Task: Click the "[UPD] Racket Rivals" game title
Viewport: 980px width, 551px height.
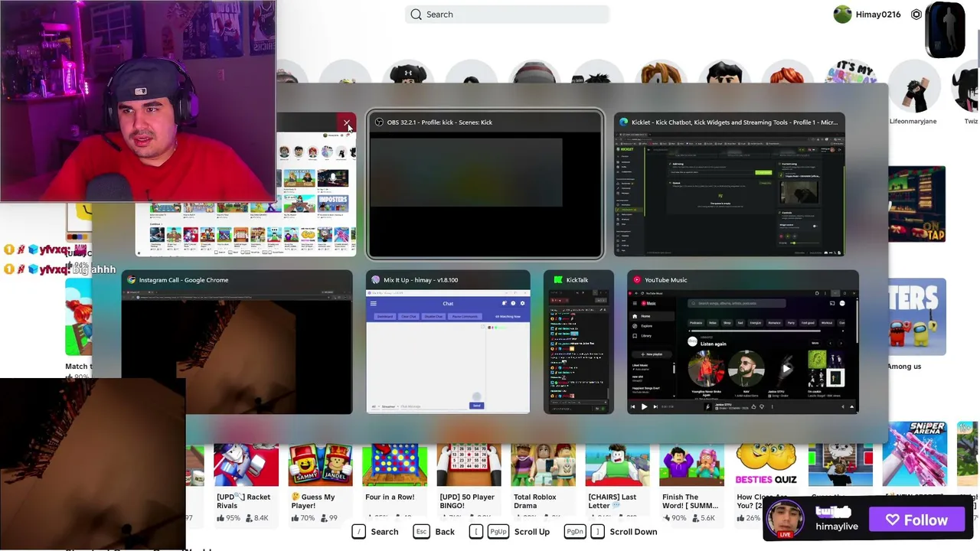Action: click(243, 501)
